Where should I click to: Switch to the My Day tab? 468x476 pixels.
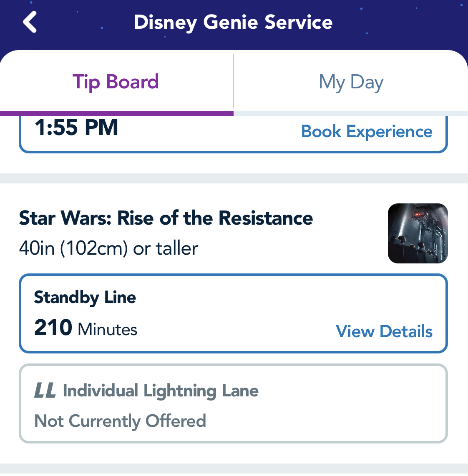[x=351, y=82]
